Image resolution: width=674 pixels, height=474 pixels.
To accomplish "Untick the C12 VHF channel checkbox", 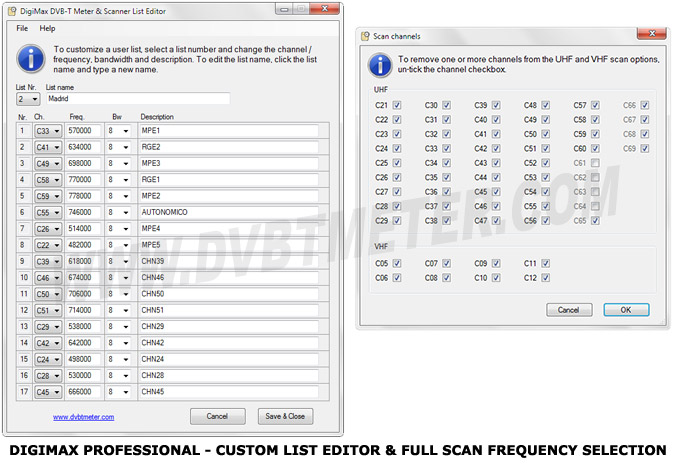I will (545, 278).
